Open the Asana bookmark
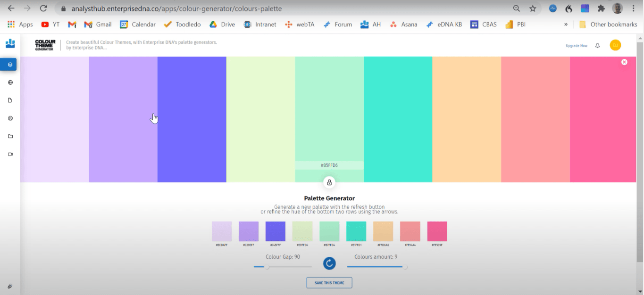 pyautogui.click(x=403, y=25)
